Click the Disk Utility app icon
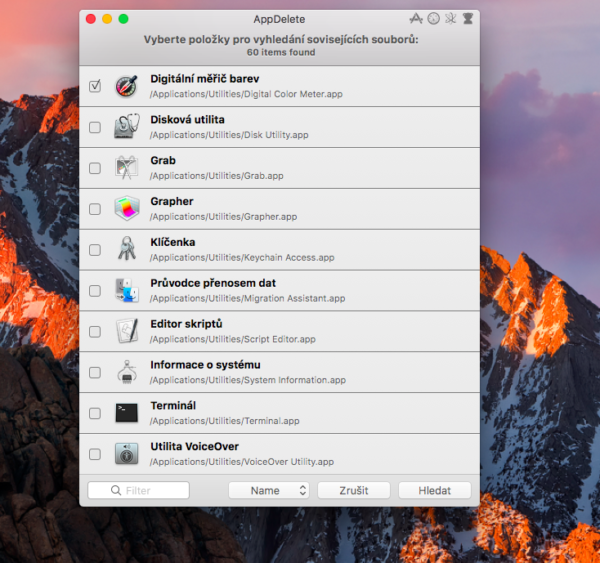This screenshot has width=600, height=563. (126, 127)
